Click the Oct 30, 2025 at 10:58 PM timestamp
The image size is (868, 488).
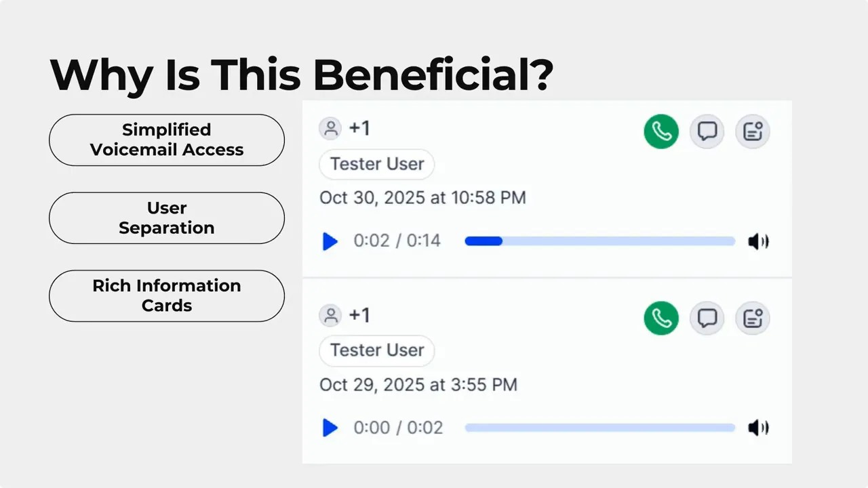click(x=422, y=198)
